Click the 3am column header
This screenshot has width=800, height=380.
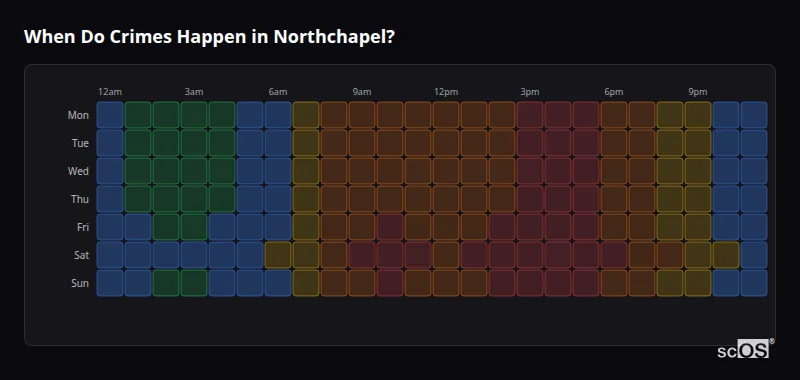194,92
